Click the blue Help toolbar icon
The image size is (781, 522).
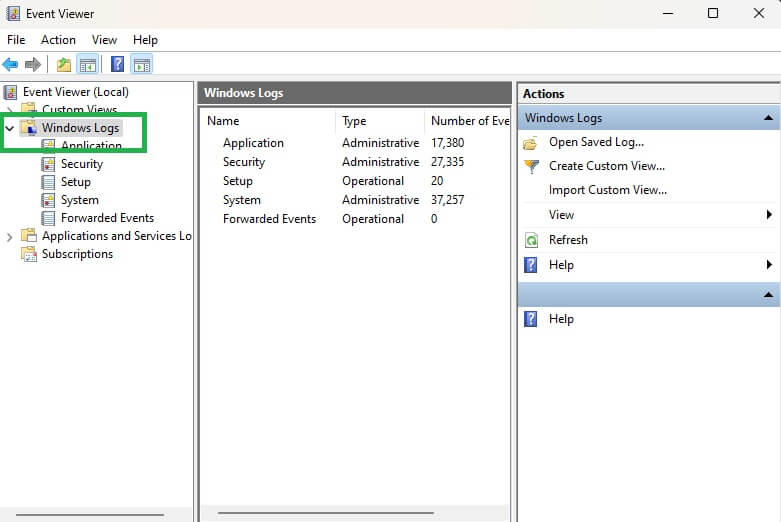pos(118,65)
